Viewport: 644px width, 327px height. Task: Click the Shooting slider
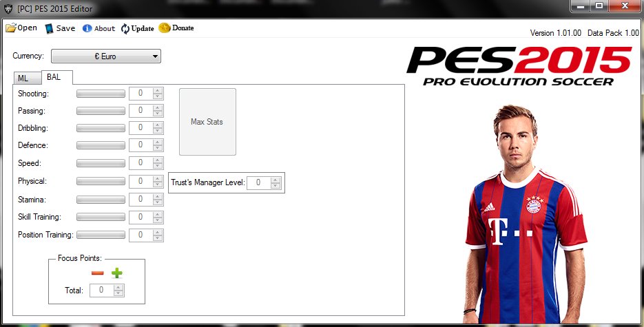click(x=101, y=93)
